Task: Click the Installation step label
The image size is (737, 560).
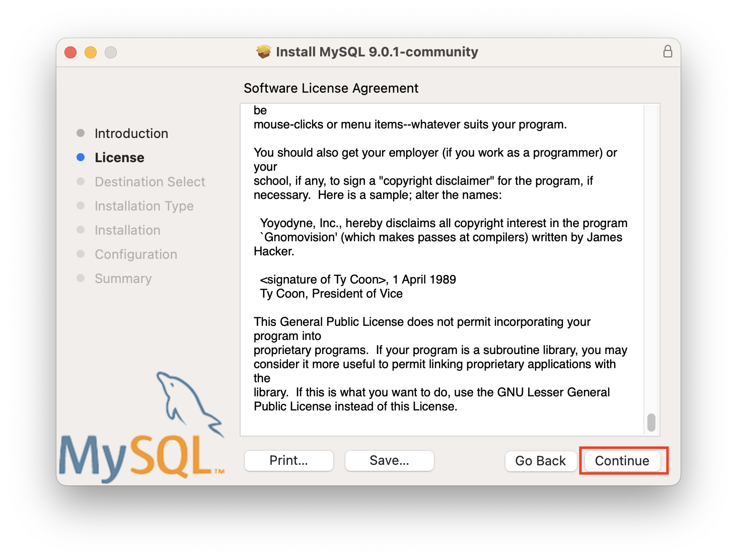Action: point(127,230)
